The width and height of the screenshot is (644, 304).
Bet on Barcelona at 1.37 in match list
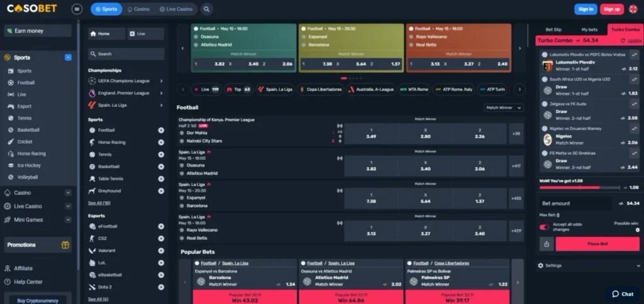(x=480, y=198)
